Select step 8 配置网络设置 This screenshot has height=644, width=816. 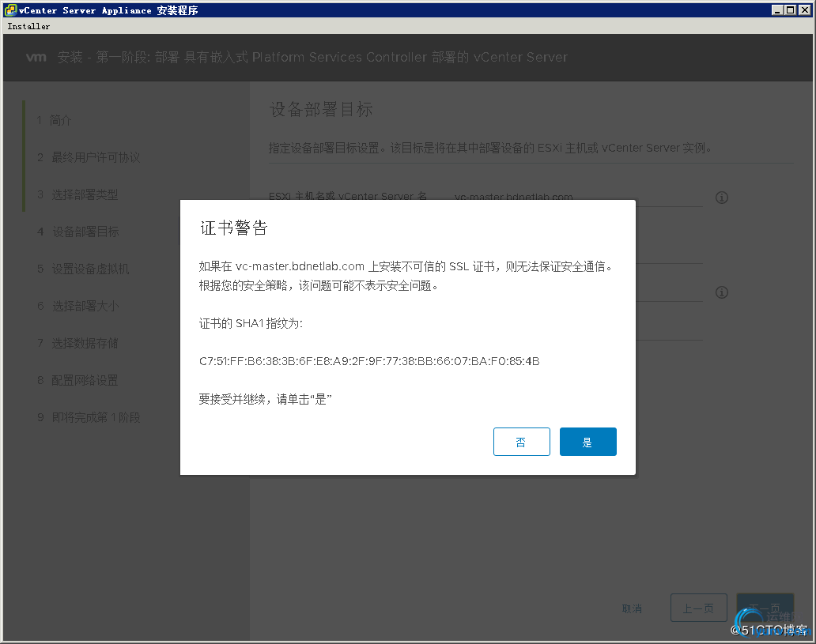click(77, 380)
